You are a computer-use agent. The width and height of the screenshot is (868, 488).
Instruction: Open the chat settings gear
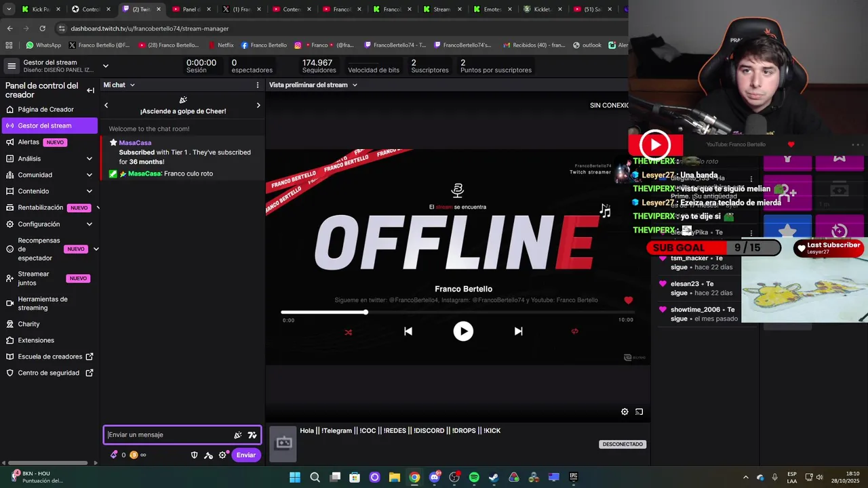(x=222, y=455)
